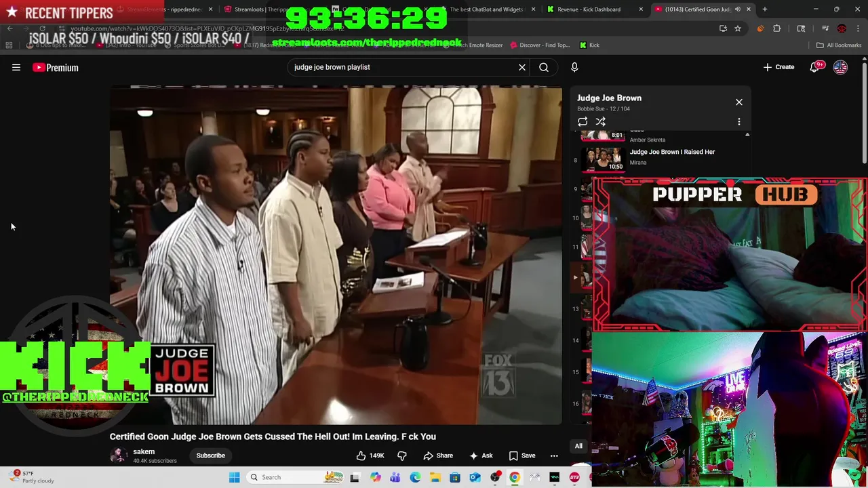Open more actions ellipsis below video
The height and width of the screenshot is (488, 868).
coord(554,455)
